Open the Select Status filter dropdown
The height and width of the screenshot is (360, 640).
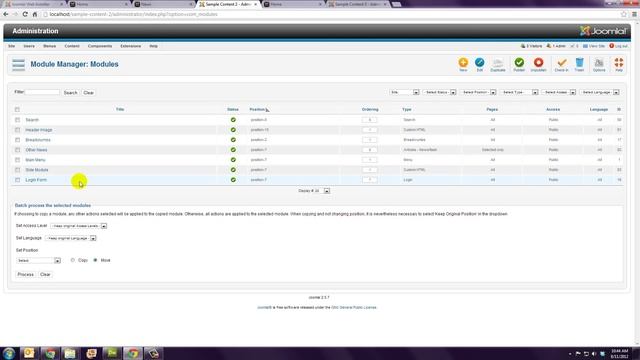[x=440, y=92]
